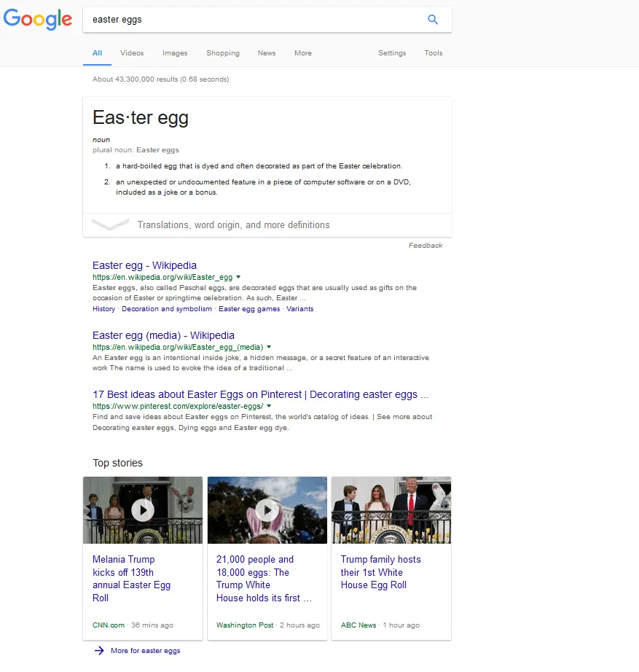The height and width of the screenshot is (672, 639).
Task: Click the arrow icon beside More for easter eggs
Action: pos(99,651)
